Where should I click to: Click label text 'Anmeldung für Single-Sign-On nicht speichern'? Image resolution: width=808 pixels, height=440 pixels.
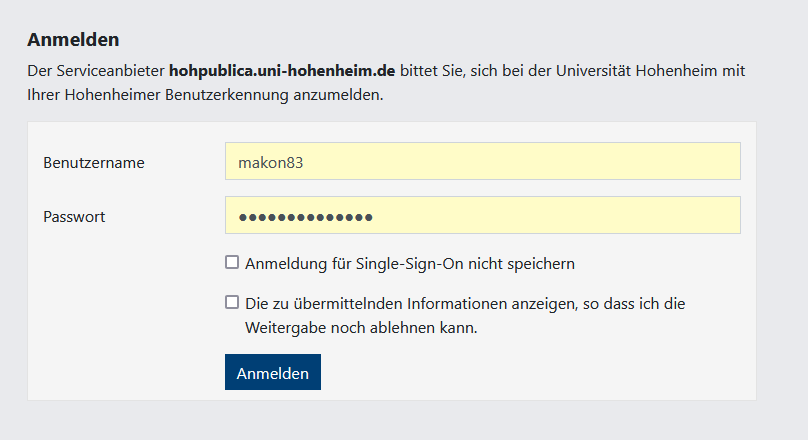[x=410, y=264]
